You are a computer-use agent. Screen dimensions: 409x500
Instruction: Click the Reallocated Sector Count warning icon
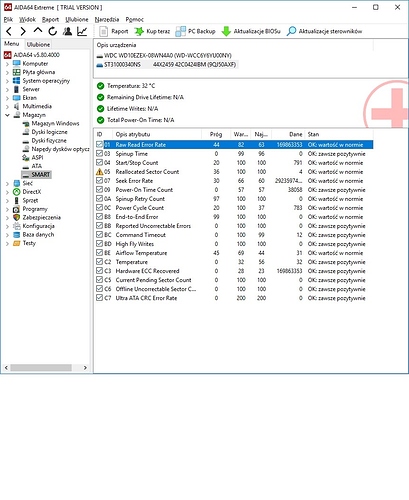99,172
